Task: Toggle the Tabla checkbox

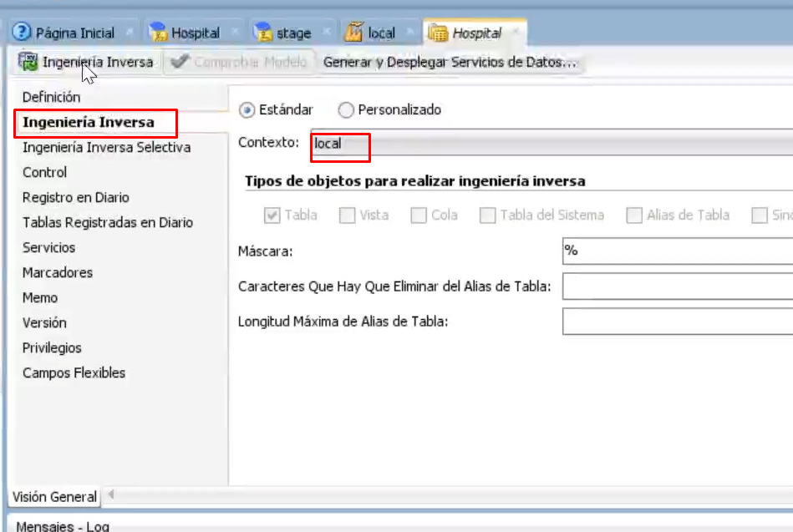Action: coord(272,215)
